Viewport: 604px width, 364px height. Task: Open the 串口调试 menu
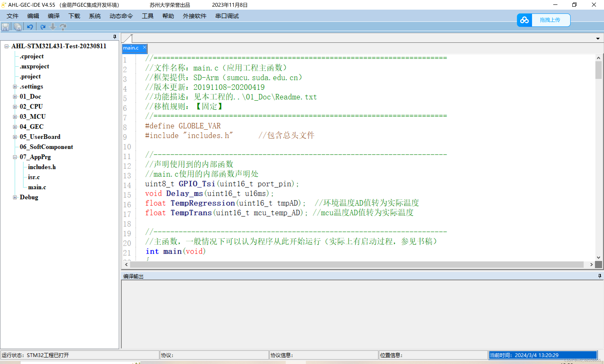pyautogui.click(x=227, y=16)
